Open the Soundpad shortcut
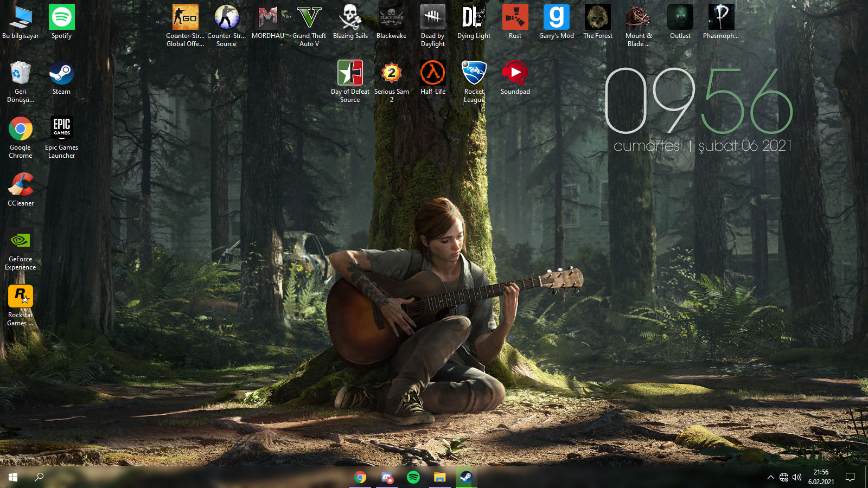Viewport: 868px width, 488px height. point(515,73)
